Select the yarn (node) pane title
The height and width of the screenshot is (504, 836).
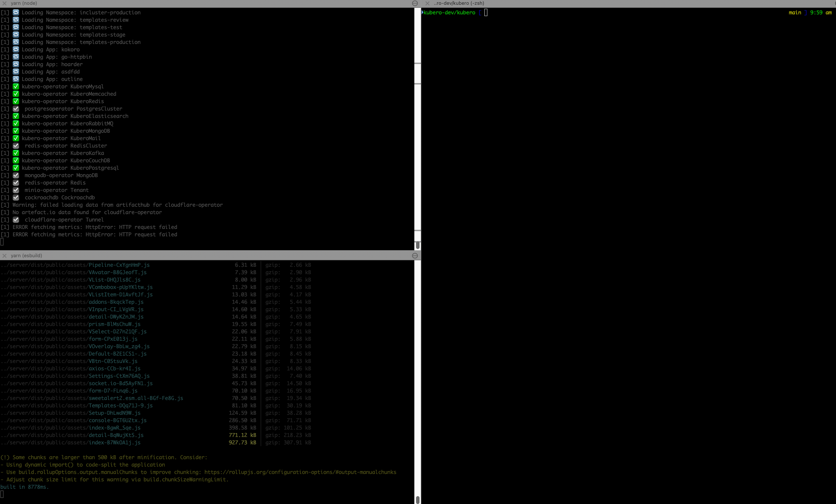tap(24, 3)
